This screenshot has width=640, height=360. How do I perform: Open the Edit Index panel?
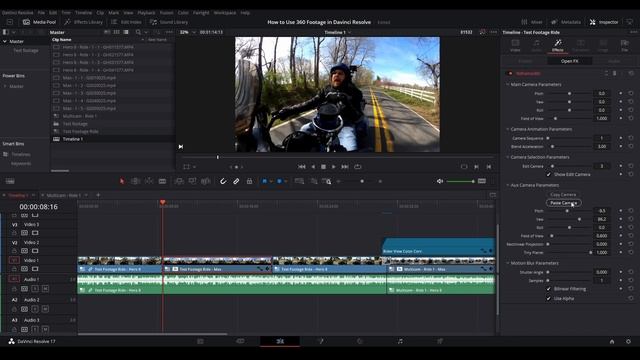click(x=126, y=22)
